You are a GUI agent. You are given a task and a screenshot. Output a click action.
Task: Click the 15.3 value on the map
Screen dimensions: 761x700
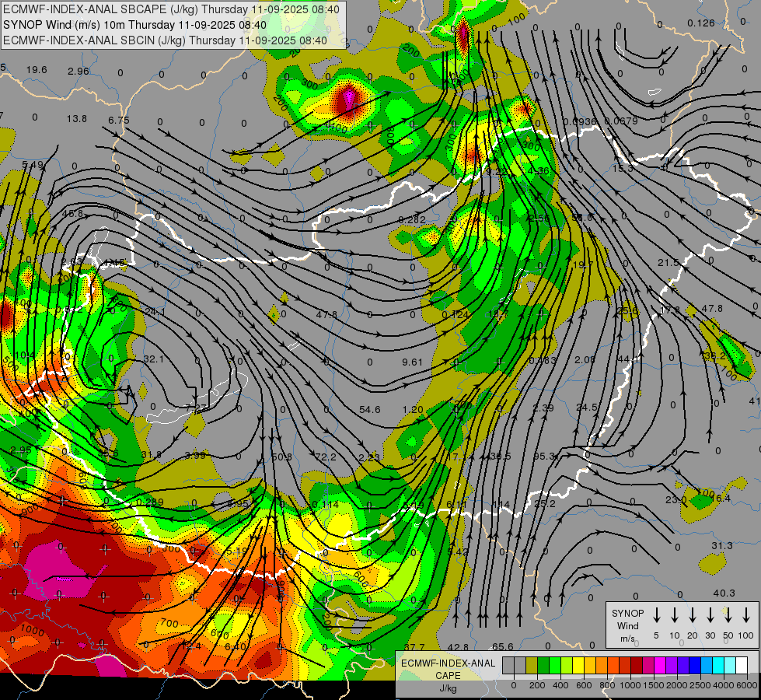(x=623, y=169)
